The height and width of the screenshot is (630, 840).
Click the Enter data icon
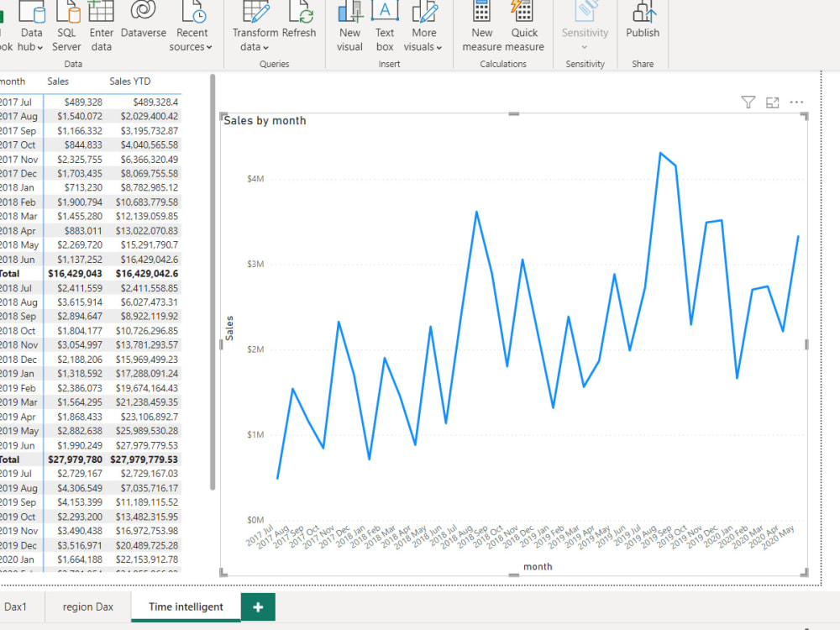(x=101, y=25)
